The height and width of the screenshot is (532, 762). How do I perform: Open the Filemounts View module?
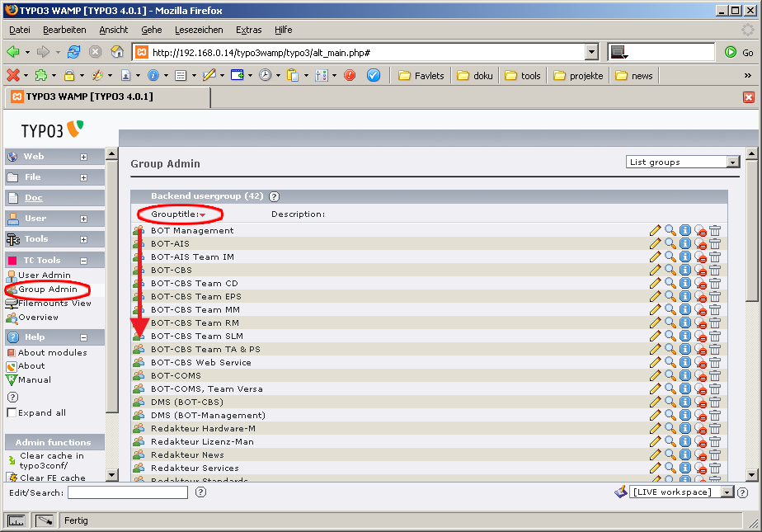pos(55,304)
